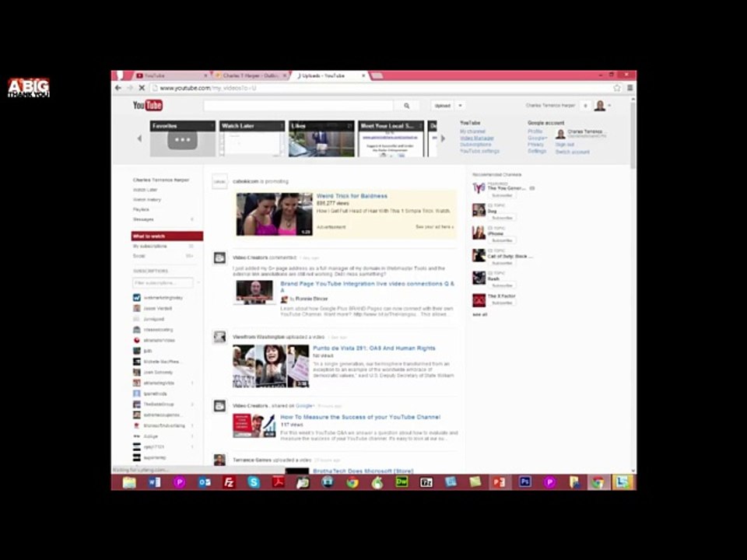
Task: Bookmark this page with the star icon
Action: coord(617,88)
